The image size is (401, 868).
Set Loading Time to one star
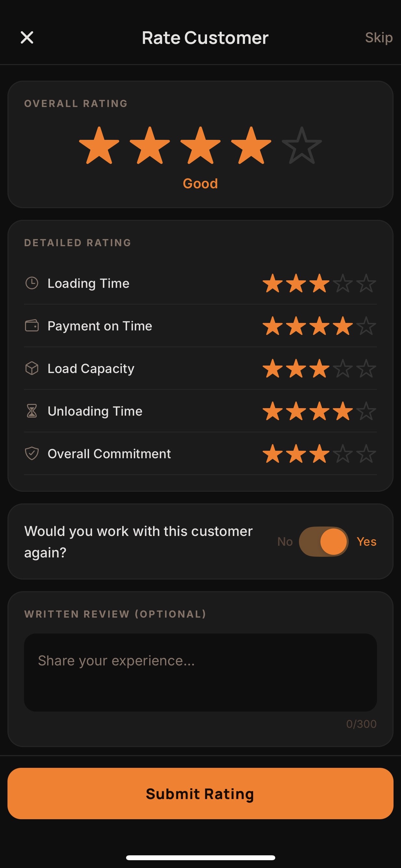point(272,283)
